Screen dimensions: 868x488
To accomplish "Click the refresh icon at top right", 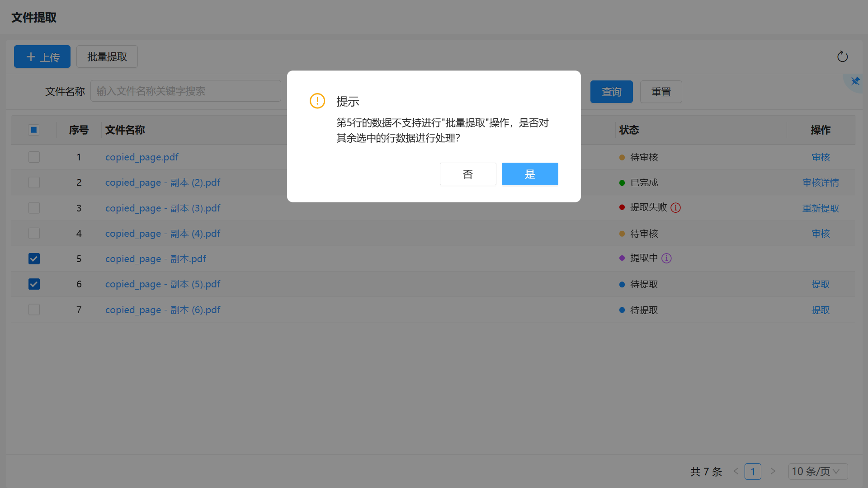I will 842,56.
